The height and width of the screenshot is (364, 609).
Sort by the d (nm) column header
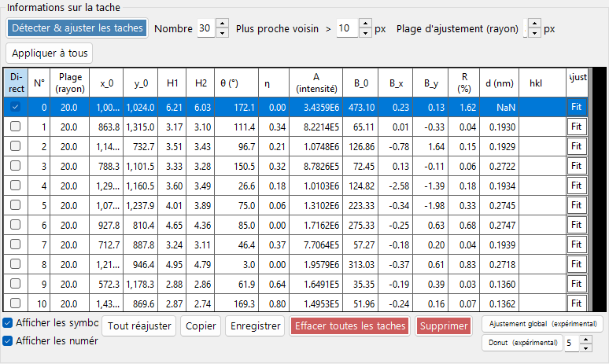499,83
